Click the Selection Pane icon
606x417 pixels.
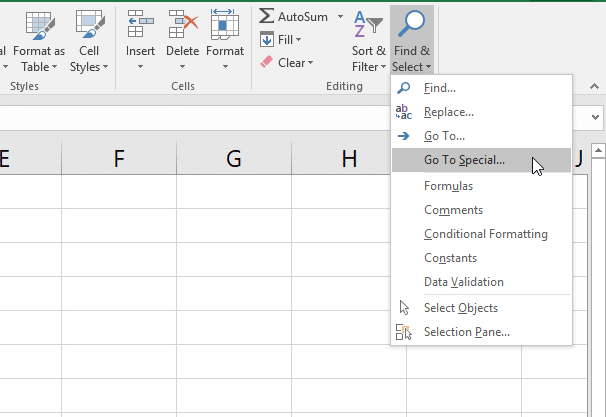click(x=403, y=332)
